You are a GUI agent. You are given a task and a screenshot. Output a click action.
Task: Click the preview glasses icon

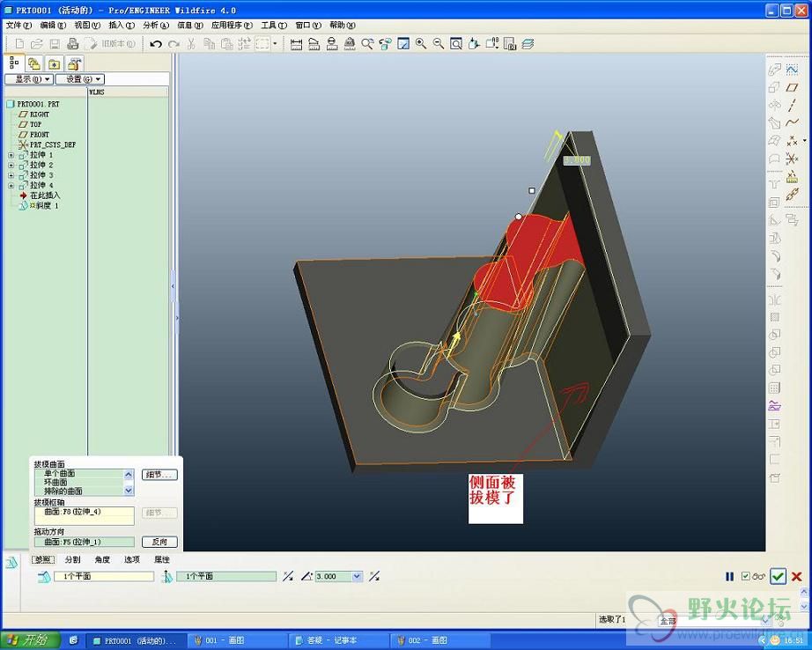click(x=758, y=576)
